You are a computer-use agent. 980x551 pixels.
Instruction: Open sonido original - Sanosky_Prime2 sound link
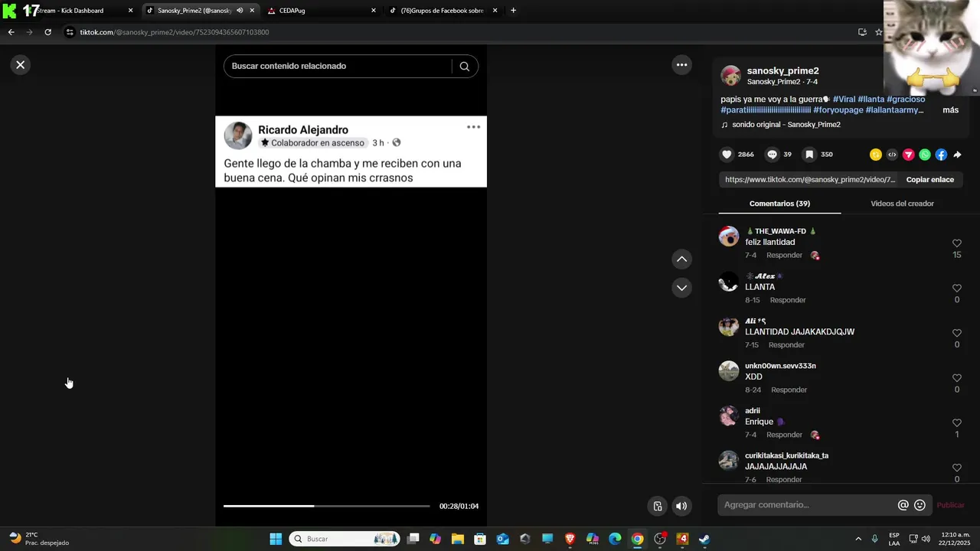[x=786, y=125]
